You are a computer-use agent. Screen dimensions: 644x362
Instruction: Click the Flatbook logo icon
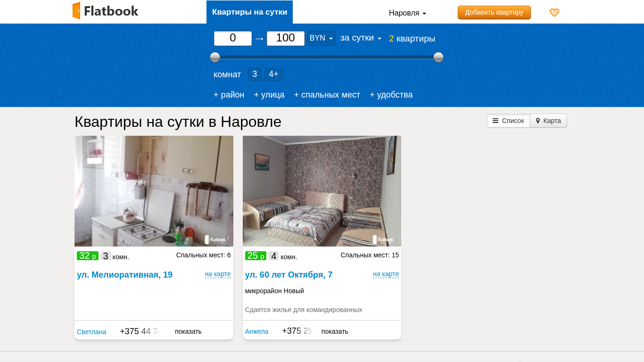pos(76,11)
